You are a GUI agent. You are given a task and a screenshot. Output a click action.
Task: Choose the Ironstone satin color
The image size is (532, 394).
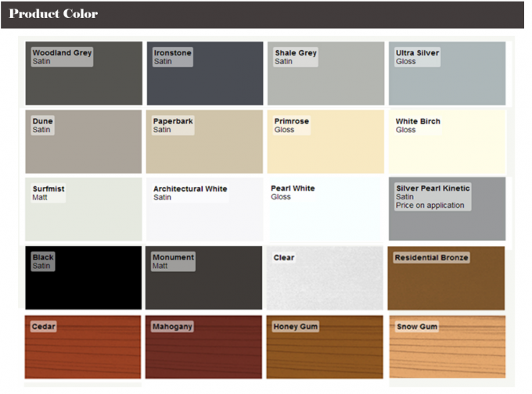[204, 73]
